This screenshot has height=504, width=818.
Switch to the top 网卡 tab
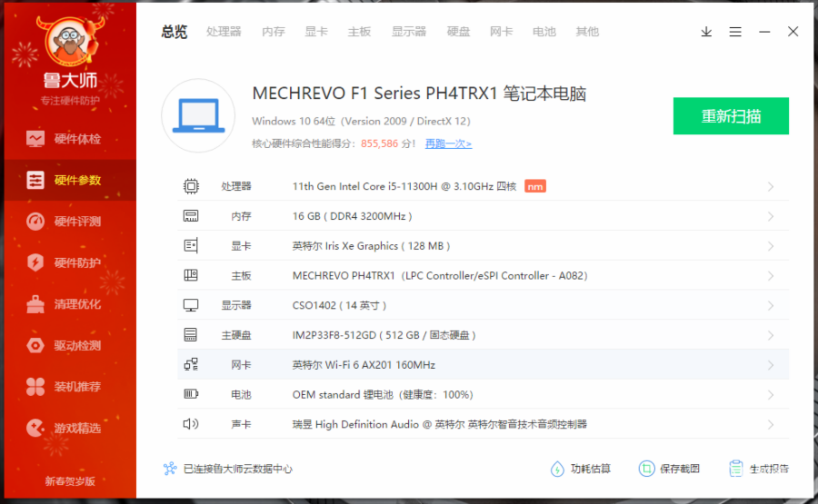click(x=502, y=32)
